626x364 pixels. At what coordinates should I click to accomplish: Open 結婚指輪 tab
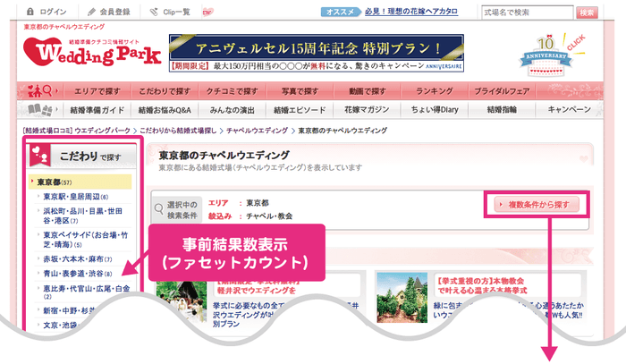tap(502, 110)
